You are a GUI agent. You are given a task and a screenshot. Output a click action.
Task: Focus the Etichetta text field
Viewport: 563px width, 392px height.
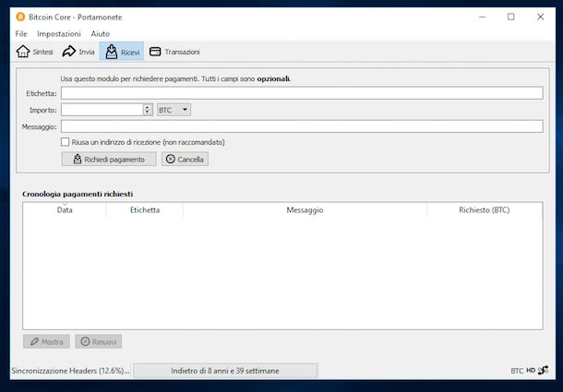point(302,93)
